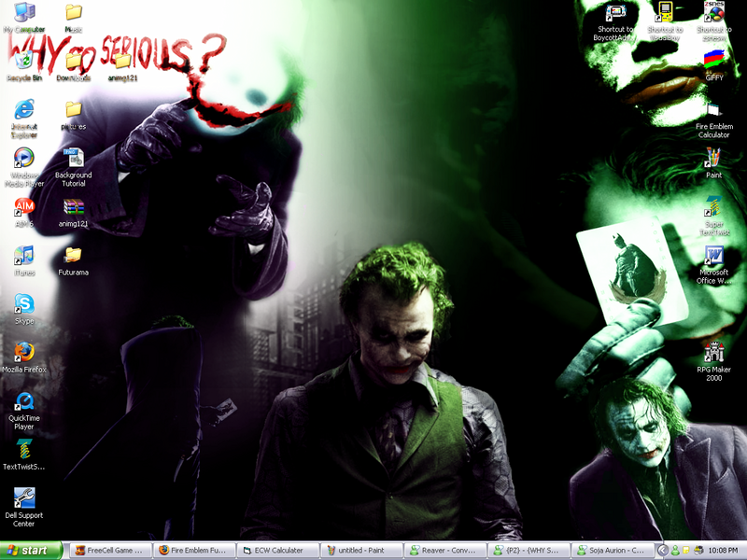Open the Music folder icon
Image resolution: width=747 pixels, height=560 pixels.
(74, 13)
